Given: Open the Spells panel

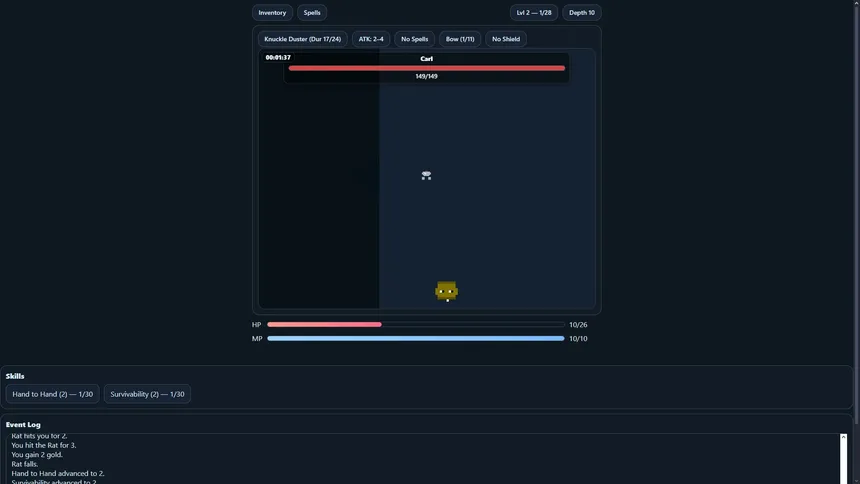Looking at the screenshot, I should (312, 13).
